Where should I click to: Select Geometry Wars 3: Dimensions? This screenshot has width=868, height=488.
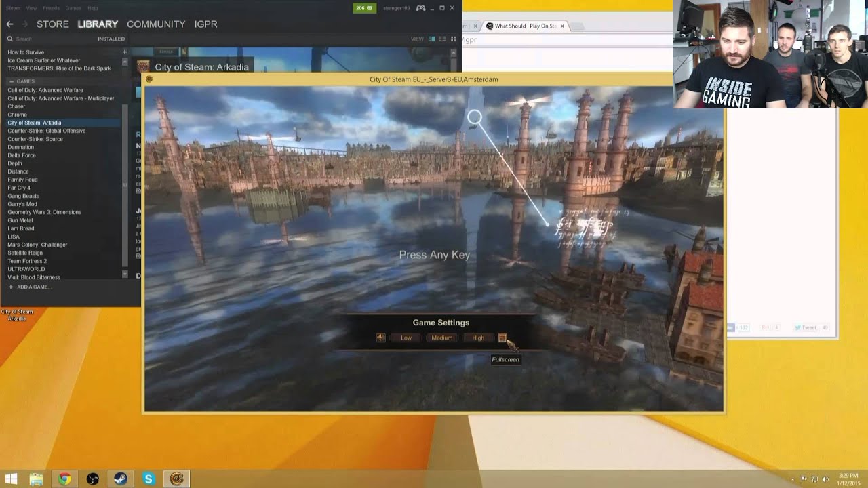pyautogui.click(x=45, y=212)
